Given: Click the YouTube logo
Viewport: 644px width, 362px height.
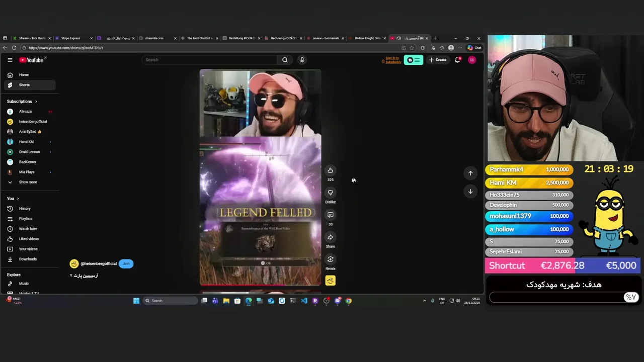Looking at the screenshot, I should click(31, 60).
